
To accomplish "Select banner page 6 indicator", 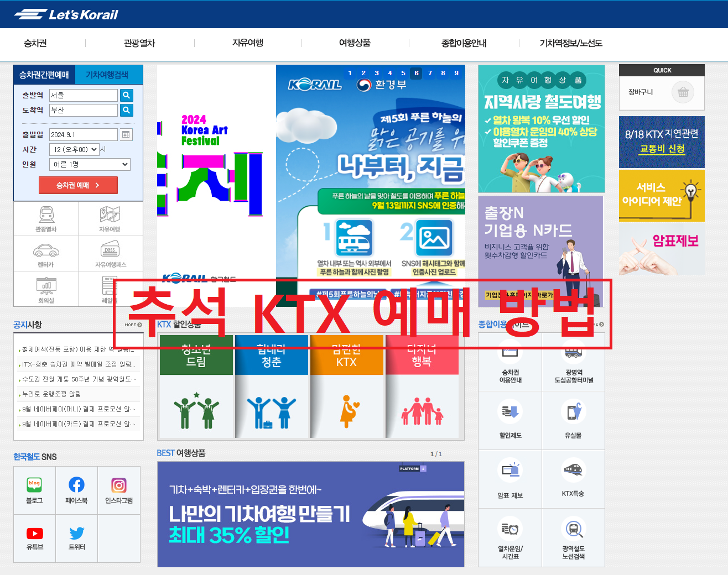I will coord(417,73).
